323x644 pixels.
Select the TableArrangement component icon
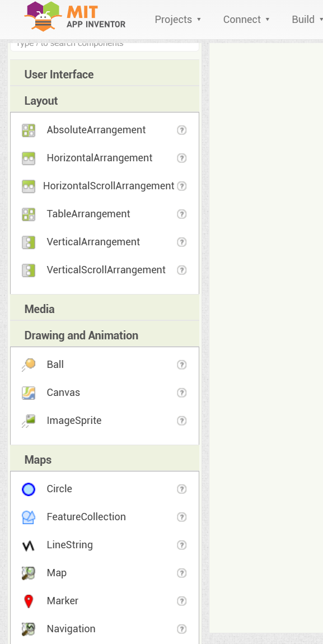pyautogui.click(x=29, y=214)
